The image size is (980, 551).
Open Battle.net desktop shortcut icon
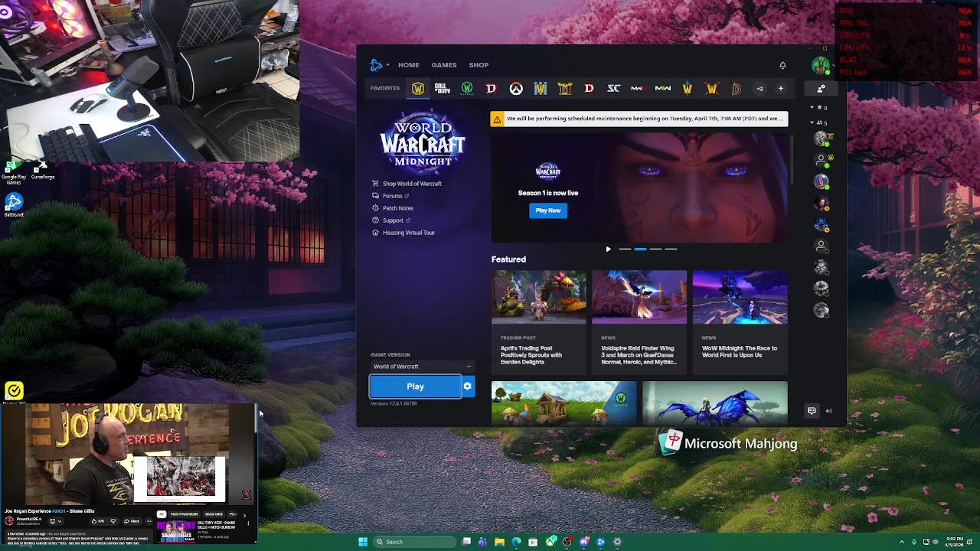(x=14, y=204)
